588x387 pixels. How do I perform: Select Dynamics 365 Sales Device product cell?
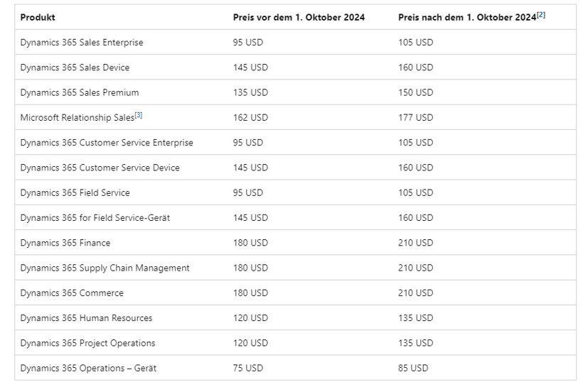(x=75, y=67)
